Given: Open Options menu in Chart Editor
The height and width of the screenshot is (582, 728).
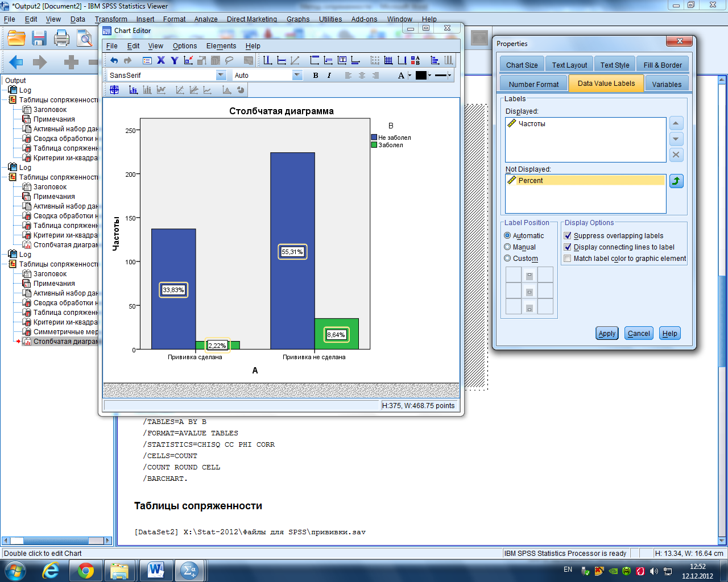Looking at the screenshot, I should (185, 46).
